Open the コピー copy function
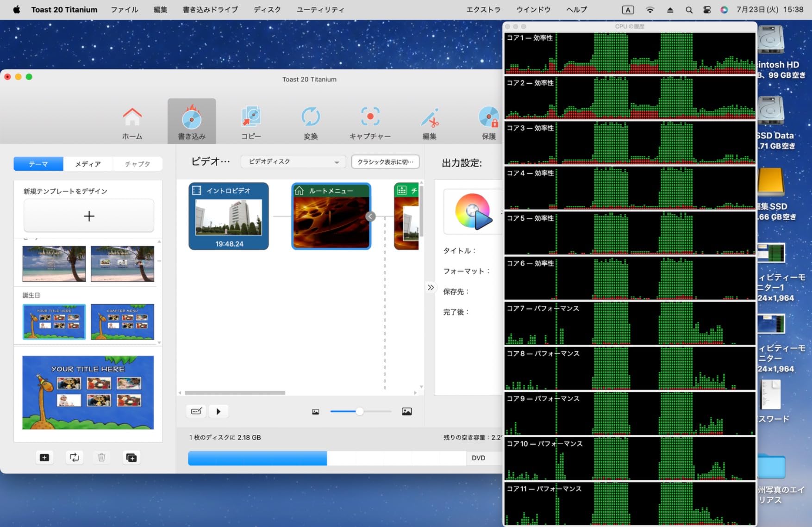Screen dimensions: 812x527 (251, 120)
